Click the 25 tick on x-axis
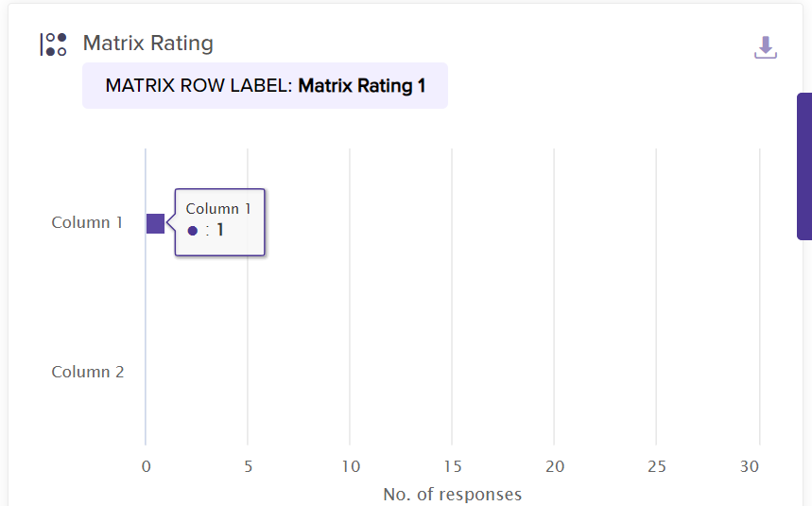Viewport: 812px width, 506px height. point(657,466)
